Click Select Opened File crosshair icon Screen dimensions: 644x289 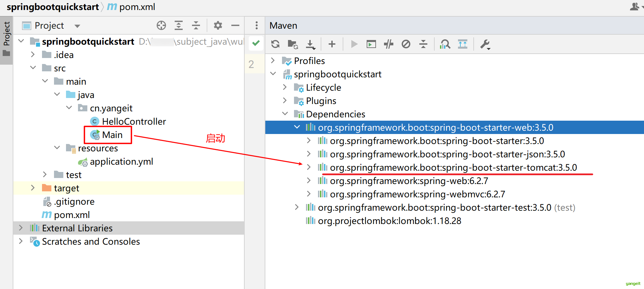tap(161, 25)
